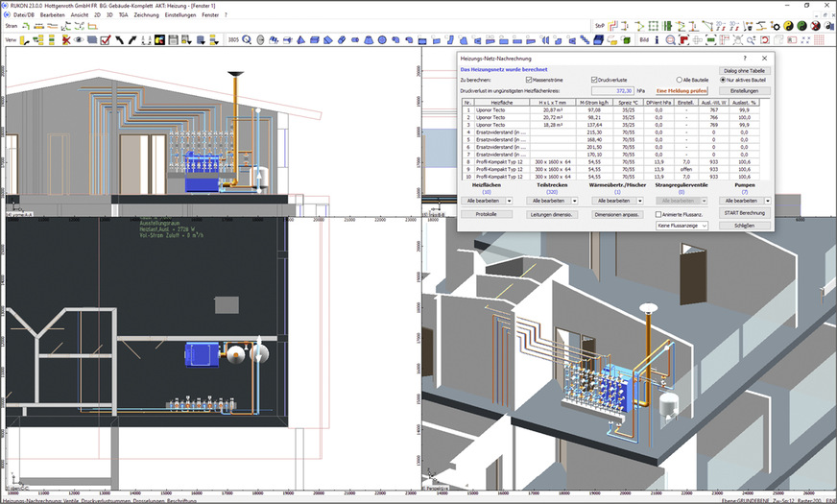Open the Bearbeiten menu
Viewport: 837px width, 504px height.
[x=52, y=15]
